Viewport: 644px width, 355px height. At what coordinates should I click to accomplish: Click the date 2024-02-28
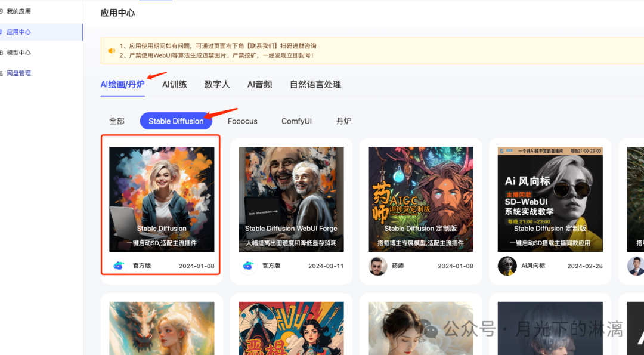pos(585,266)
